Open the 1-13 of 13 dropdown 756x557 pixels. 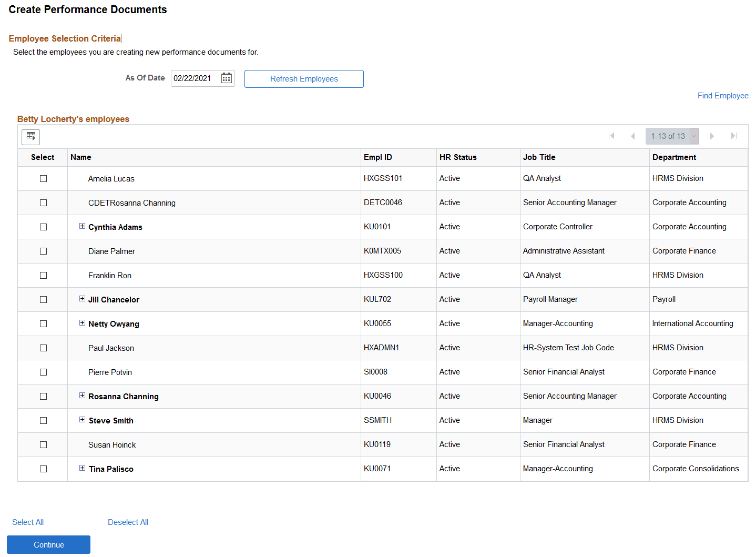coord(694,136)
